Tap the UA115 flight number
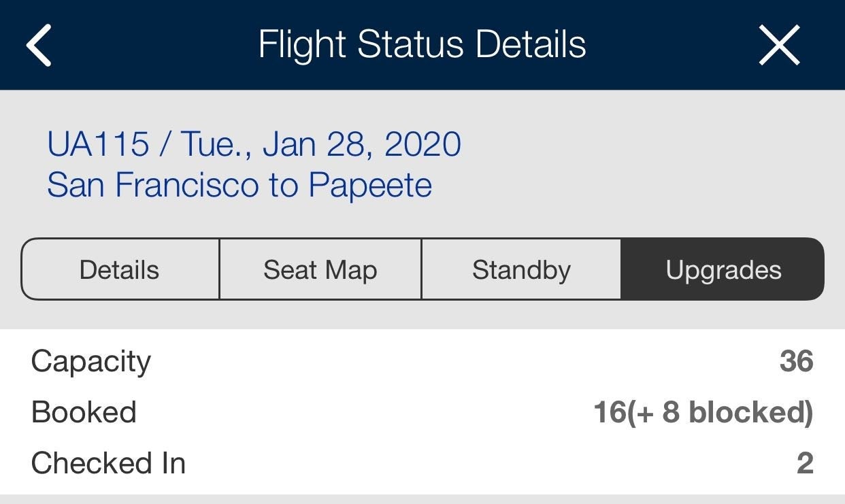The height and width of the screenshot is (504, 845). (98, 145)
